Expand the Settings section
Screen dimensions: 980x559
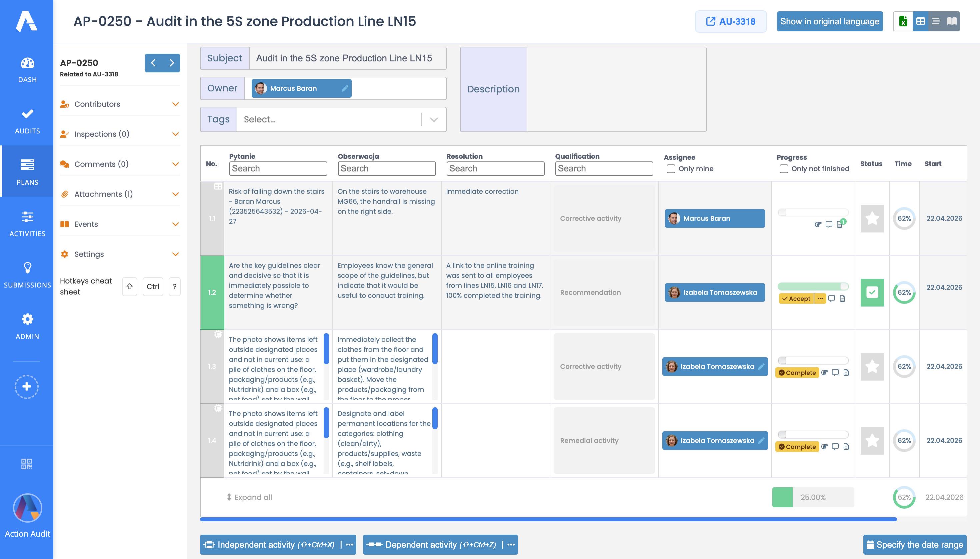click(x=120, y=254)
